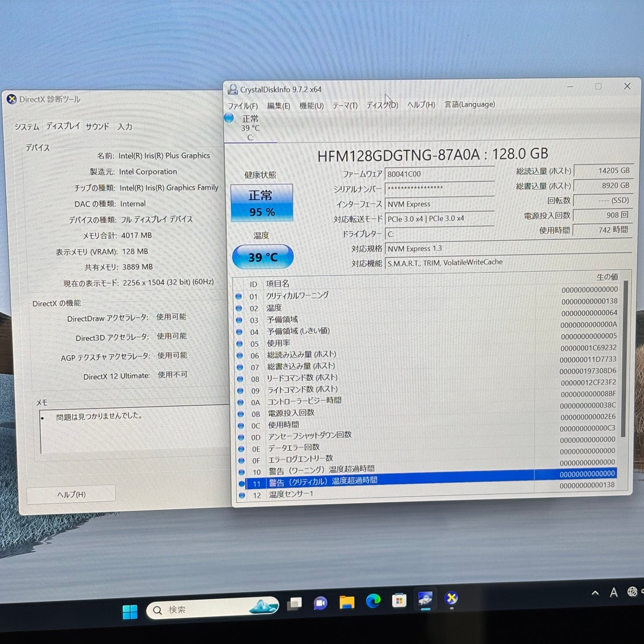
Task: Click status dot for クリティカルワーニング row
Action: tap(238, 296)
